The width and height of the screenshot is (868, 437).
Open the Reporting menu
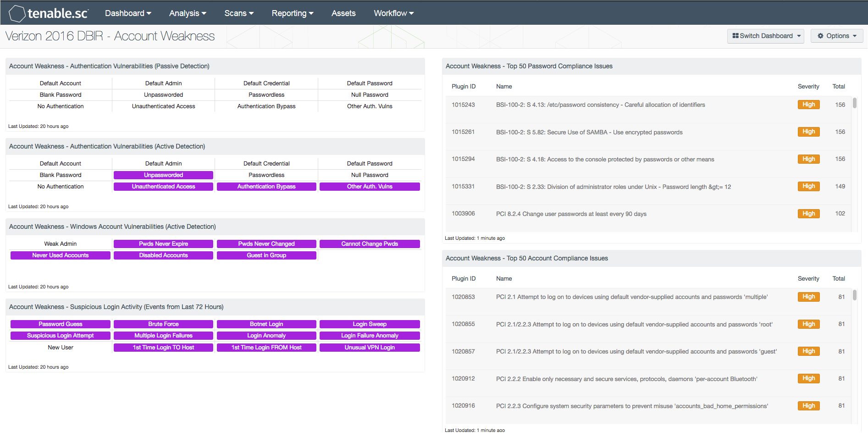[293, 13]
